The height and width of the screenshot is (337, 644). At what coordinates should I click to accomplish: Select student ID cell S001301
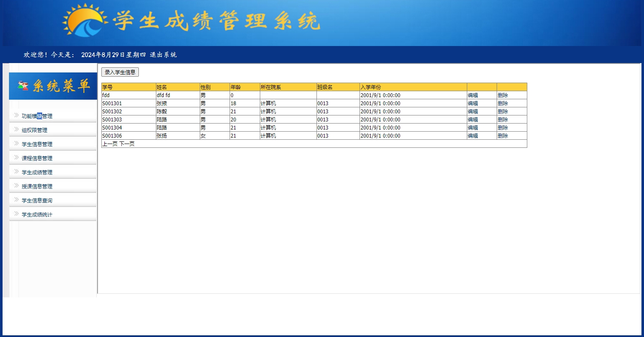[129, 103]
